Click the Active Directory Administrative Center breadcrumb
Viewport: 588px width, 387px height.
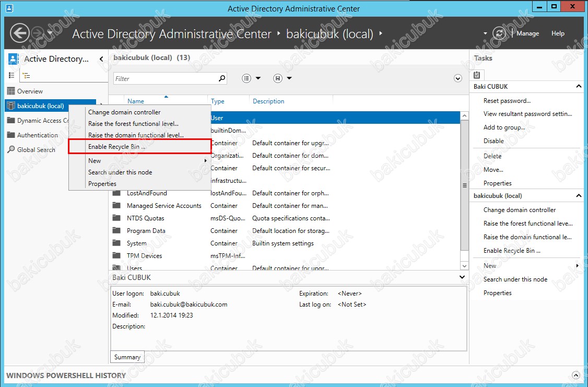pos(172,34)
